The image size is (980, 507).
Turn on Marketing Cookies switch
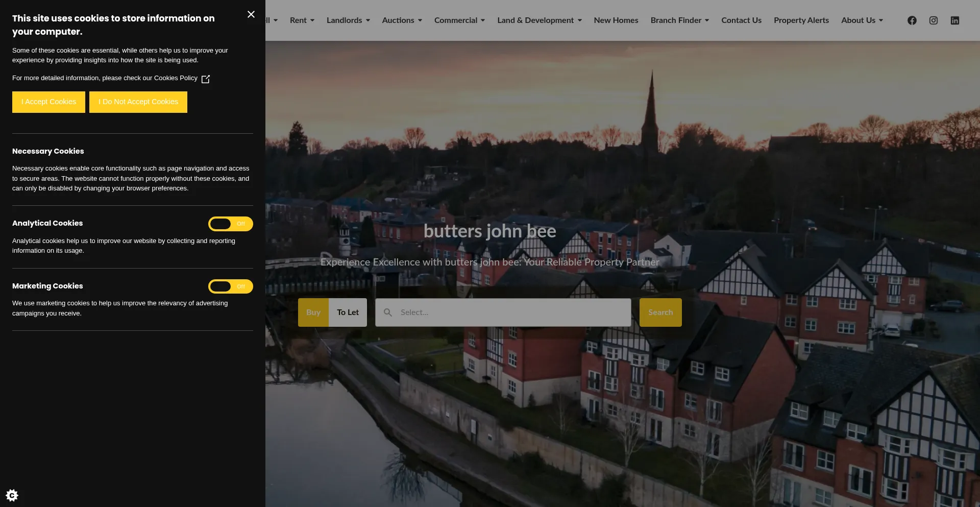coord(230,286)
